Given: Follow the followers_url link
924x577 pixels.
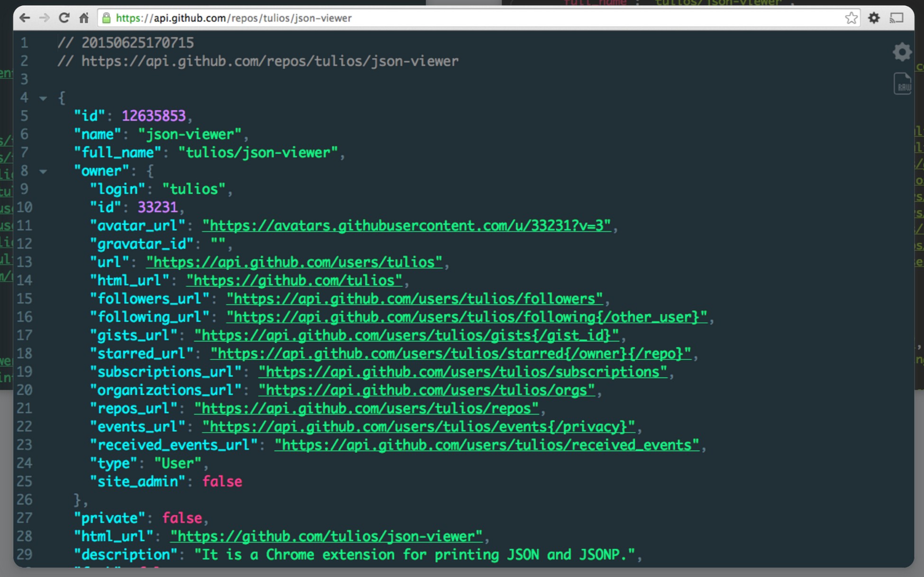Looking at the screenshot, I should click(x=415, y=299).
